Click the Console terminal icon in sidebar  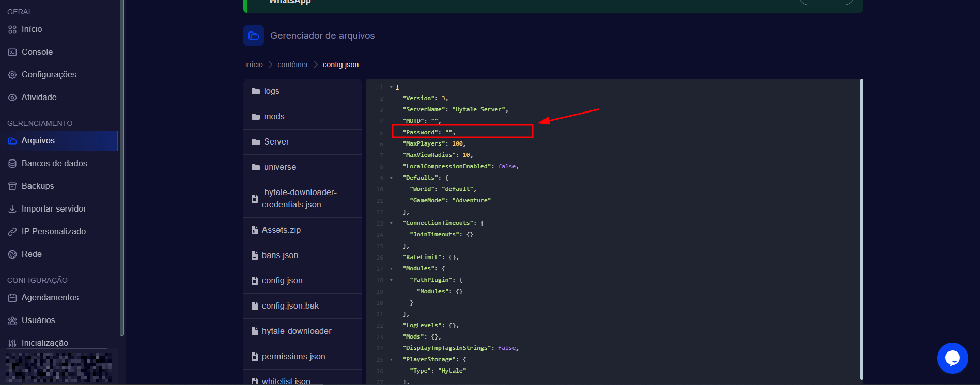tap(12, 52)
